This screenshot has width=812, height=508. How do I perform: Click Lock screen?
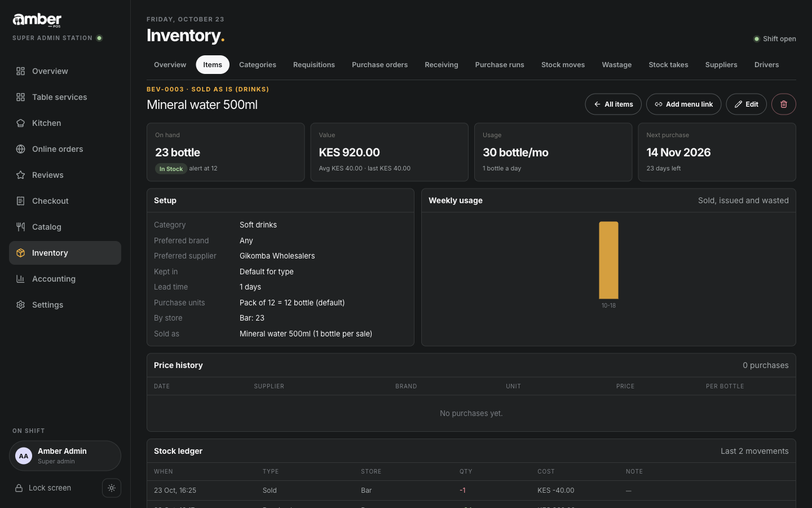click(x=50, y=488)
